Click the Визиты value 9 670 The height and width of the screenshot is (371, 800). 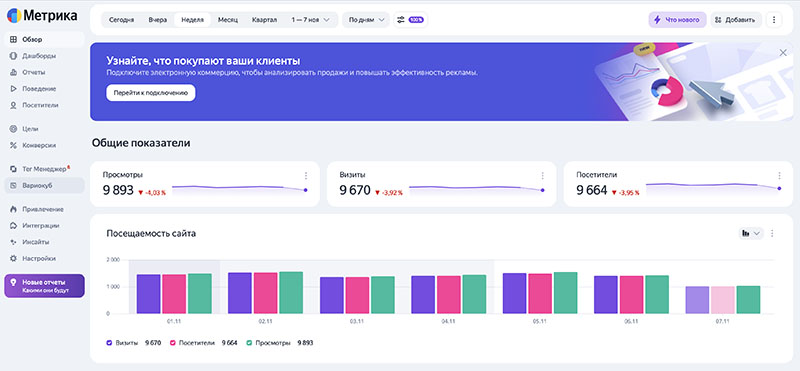[355, 191]
